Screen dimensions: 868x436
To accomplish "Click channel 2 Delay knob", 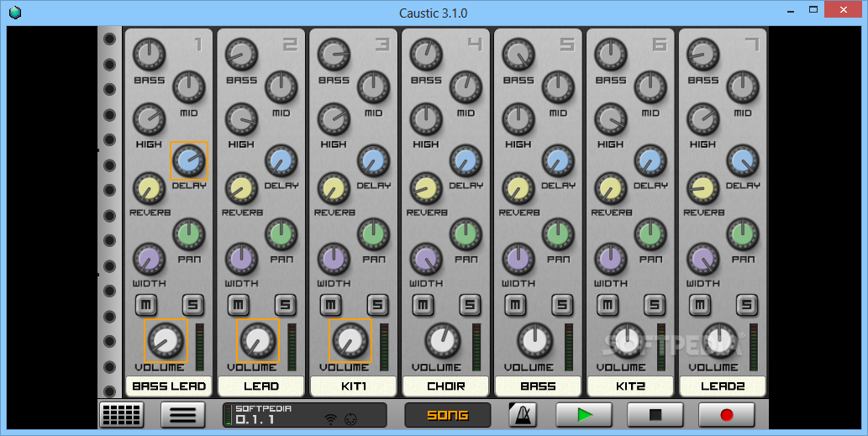I will [x=281, y=160].
